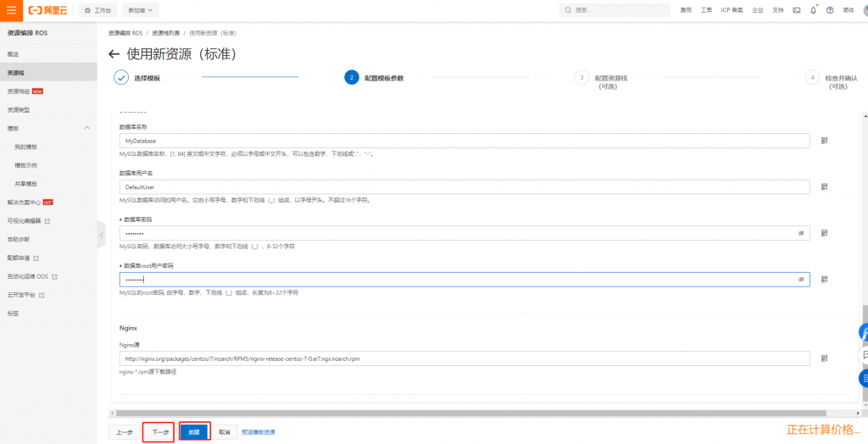Click the horizontal scrollbar at bottom
Image resolution: width=868 pixels, height=444 pixels.
[470, 413]
